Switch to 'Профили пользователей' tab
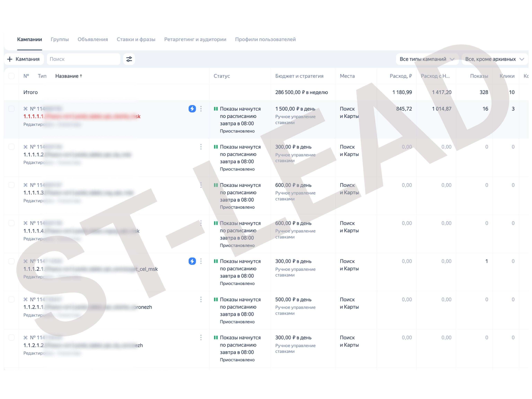 (x=265, y=39)
